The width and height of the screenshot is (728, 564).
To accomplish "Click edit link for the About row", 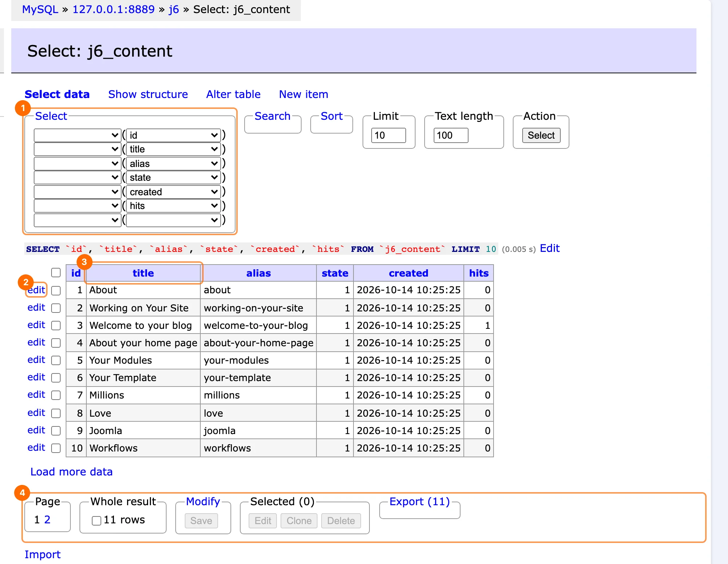I will tap(36, 290).
